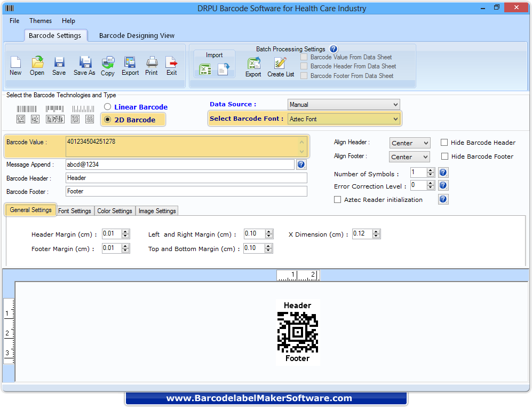The image size is (532, 407).
Task: Increase Left and Right Margin value
Action: tap(269, 232)
